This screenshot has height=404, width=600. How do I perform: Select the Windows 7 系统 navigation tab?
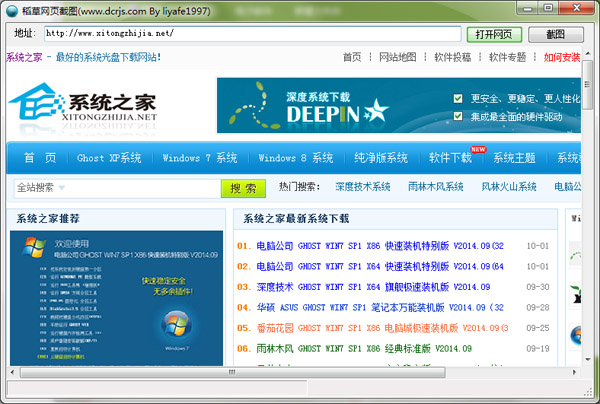(200, 158)
